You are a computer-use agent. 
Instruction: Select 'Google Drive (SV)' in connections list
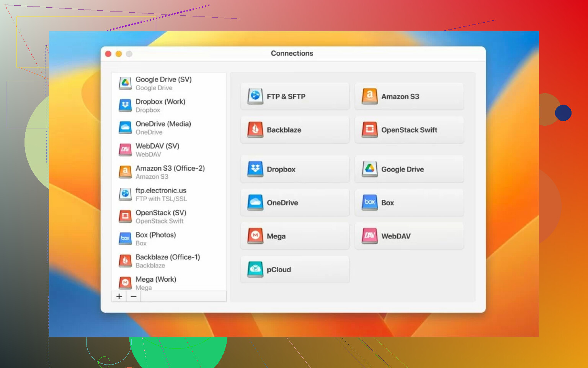169,83
